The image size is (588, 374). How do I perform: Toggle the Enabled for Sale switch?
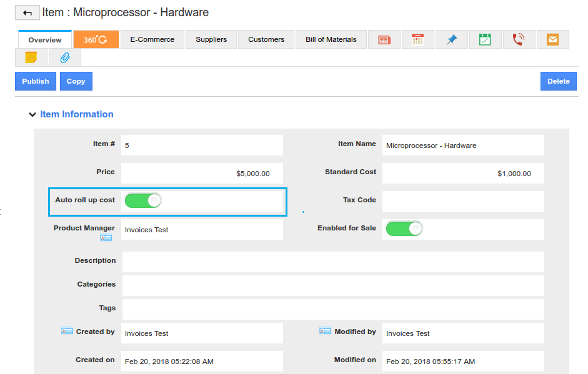[404, 229]
